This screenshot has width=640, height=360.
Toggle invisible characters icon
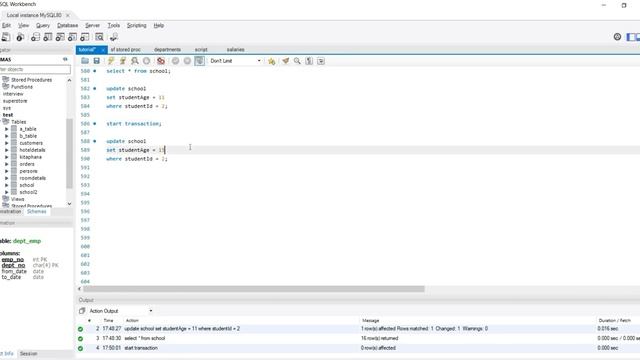309,61
